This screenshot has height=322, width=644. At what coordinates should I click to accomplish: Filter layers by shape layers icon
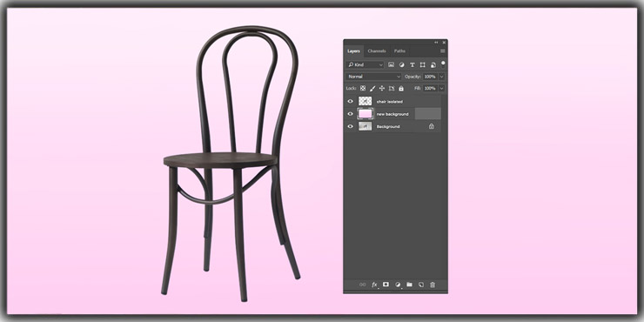(x=422, y=65)
